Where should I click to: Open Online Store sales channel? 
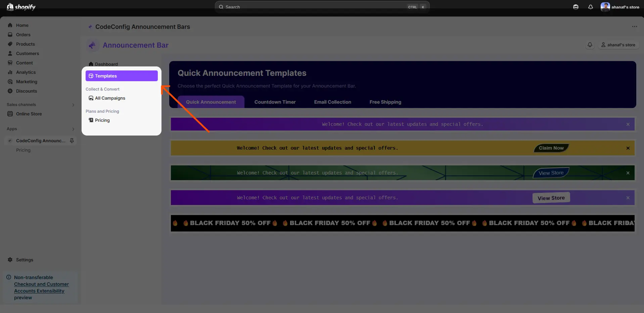point(29,114)
